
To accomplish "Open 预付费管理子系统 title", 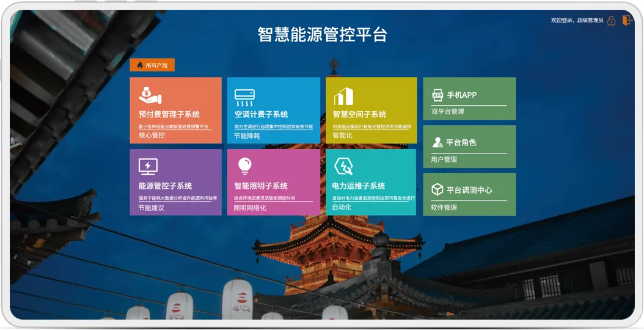I will (x=169, y=114).
